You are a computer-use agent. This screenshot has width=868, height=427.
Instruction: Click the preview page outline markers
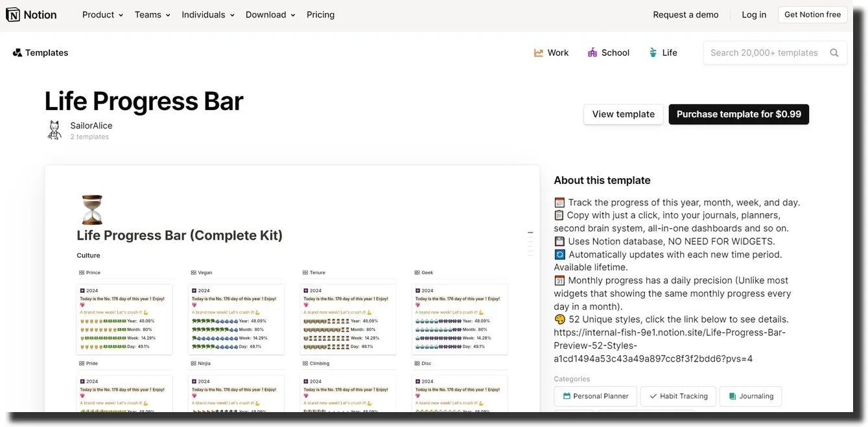click(530, 243)
